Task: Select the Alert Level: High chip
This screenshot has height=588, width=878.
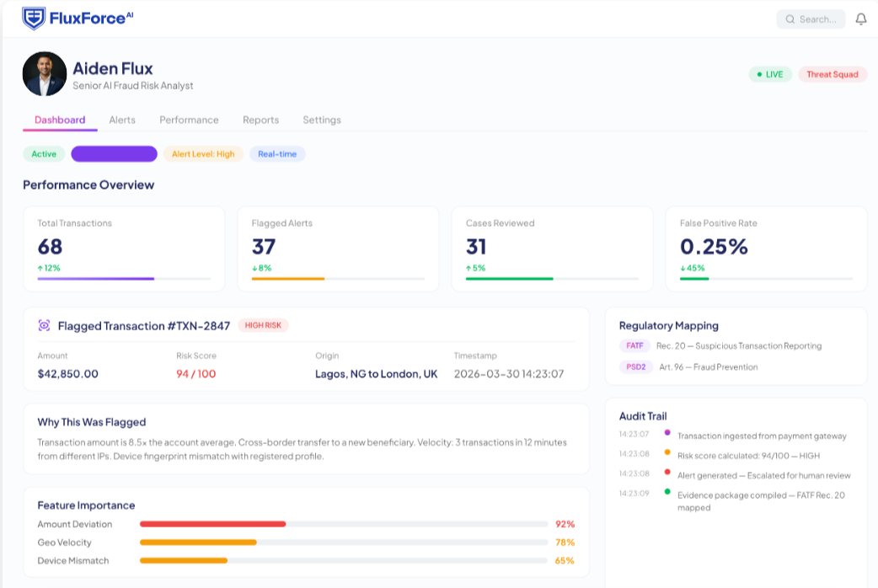Action: coord(203,154)
